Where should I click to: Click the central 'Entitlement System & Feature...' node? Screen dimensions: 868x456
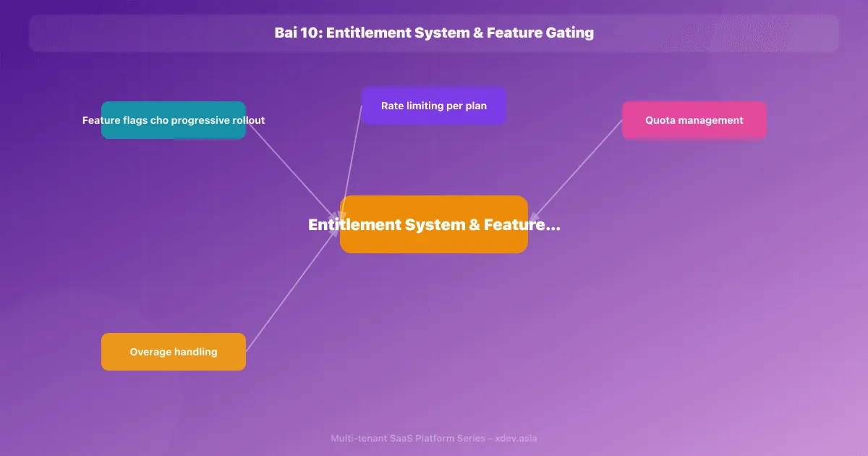click(434, 224)
